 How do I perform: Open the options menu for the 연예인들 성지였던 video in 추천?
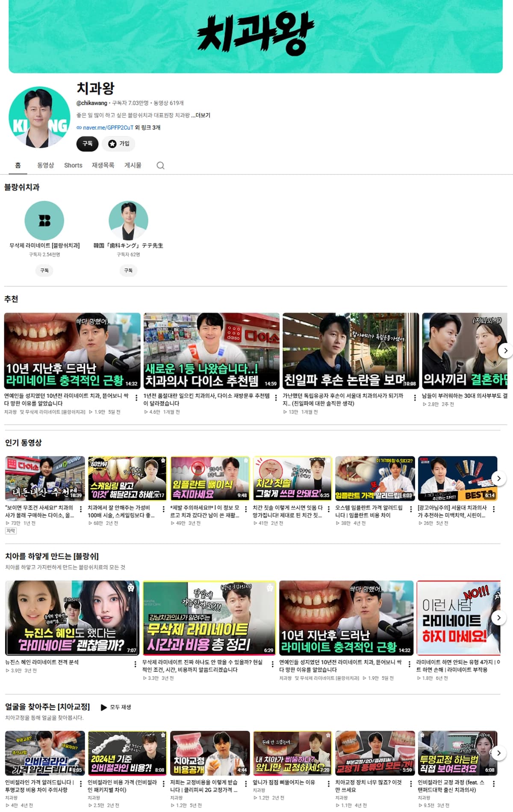136,398
